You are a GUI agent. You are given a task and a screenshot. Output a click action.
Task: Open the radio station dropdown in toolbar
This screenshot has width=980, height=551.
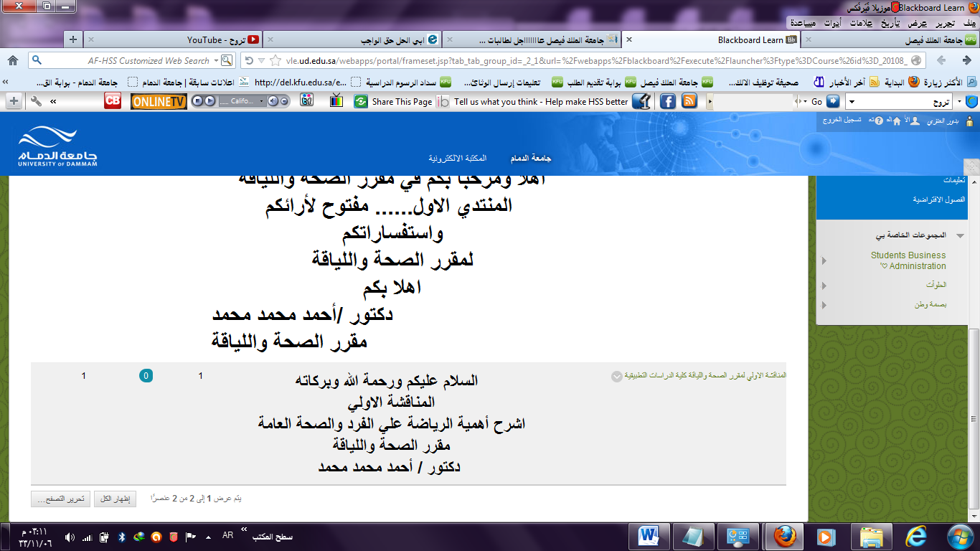261,102
